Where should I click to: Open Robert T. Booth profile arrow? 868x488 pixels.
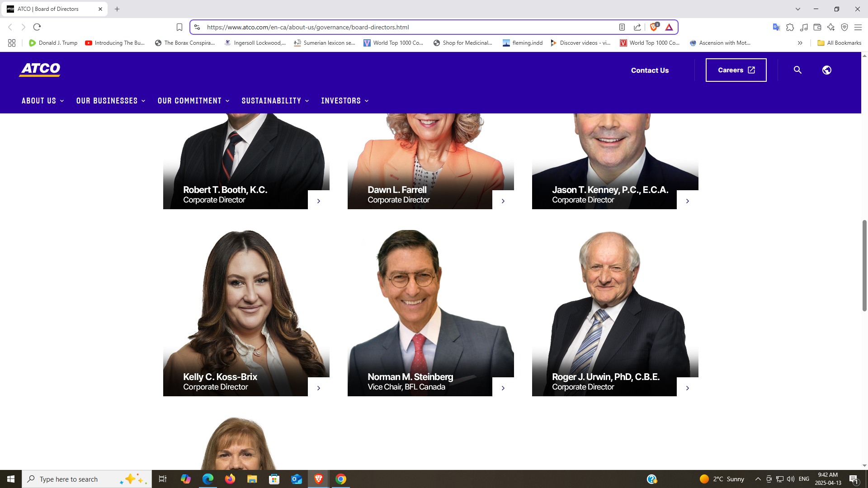(x=319, y=200)
